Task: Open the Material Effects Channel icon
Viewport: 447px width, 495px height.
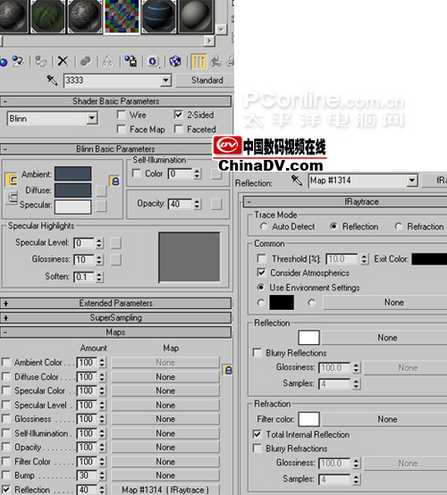Action: click(153, 61)
